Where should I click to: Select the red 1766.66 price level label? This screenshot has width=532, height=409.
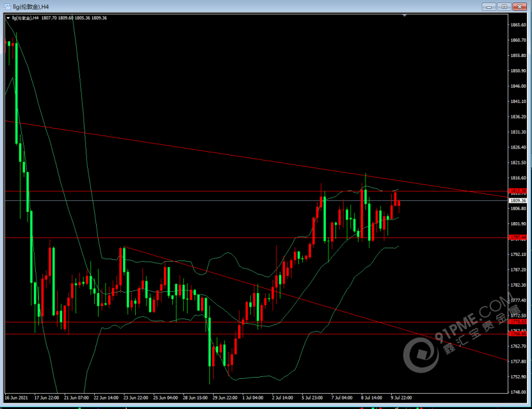click(x=518, y=333)
